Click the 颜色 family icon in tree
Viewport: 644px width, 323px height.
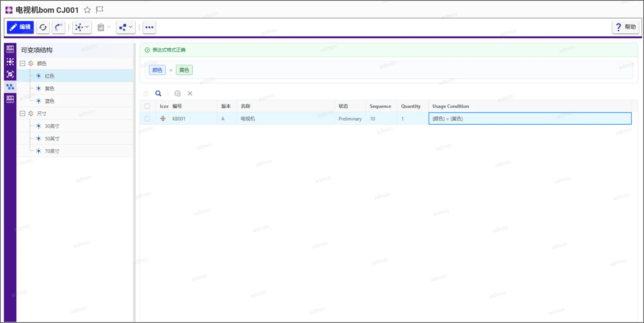click(31, 63)
